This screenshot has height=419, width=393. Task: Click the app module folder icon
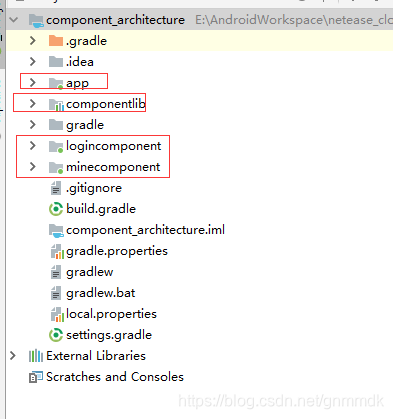[56, 83]
